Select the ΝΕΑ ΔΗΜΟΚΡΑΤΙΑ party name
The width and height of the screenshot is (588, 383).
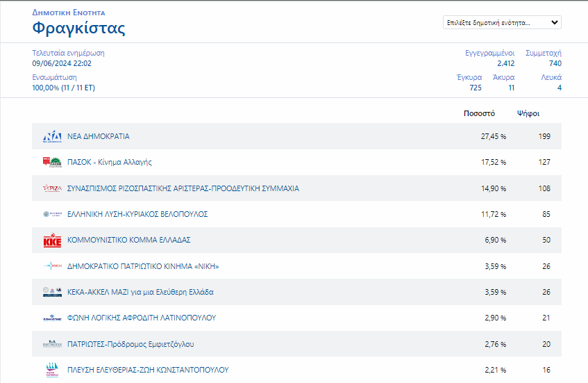[x=99, y=136]
